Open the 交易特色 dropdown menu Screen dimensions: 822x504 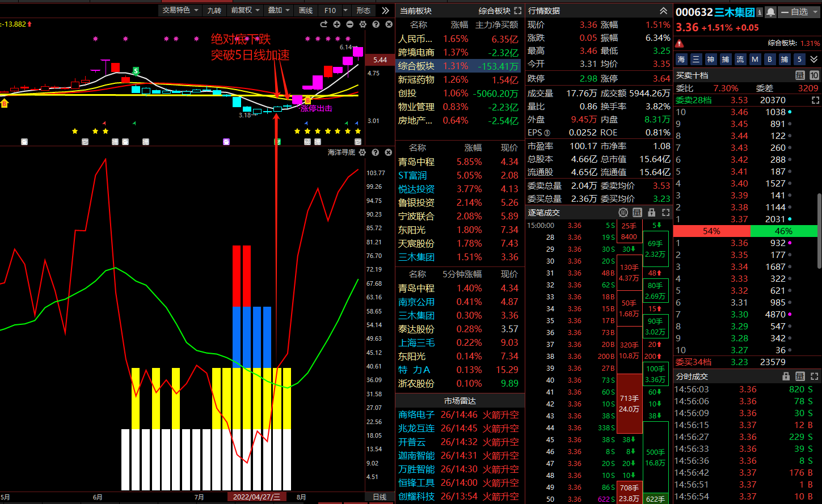click(x=180, y=10)
